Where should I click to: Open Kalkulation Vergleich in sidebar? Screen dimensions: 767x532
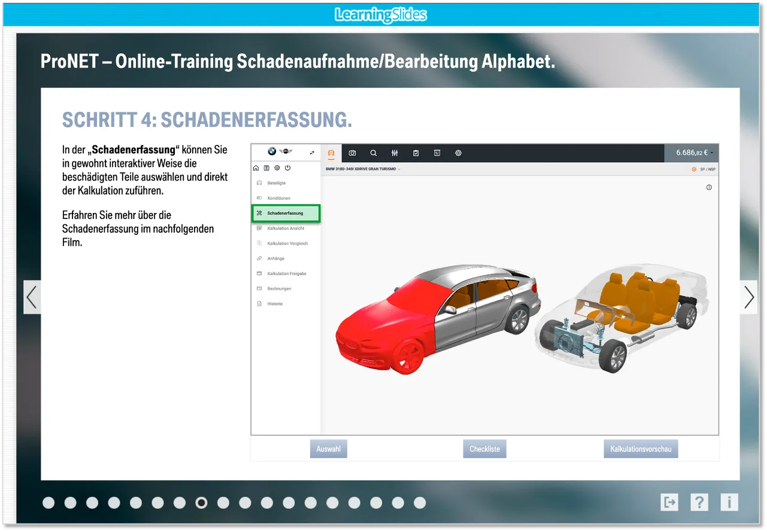pos(286,244)
